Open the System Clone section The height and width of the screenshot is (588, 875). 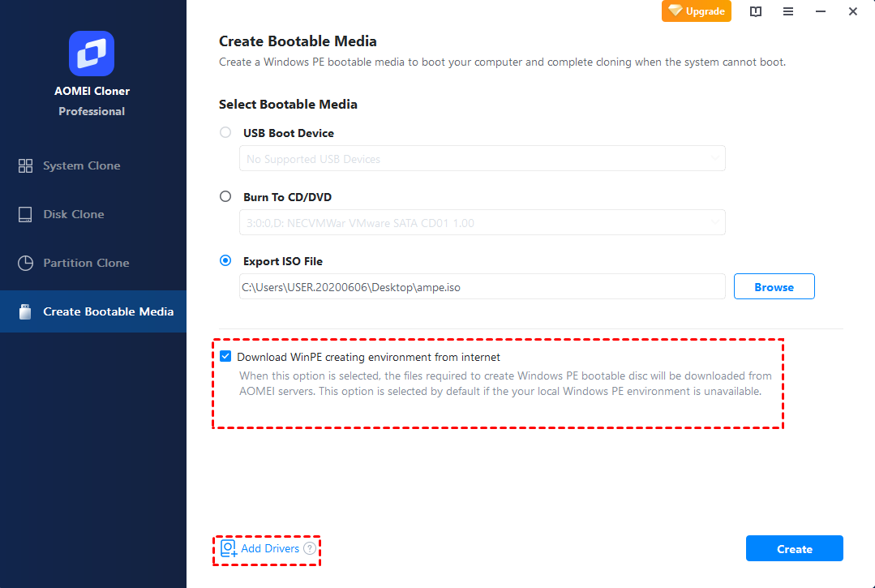(93, 165)
